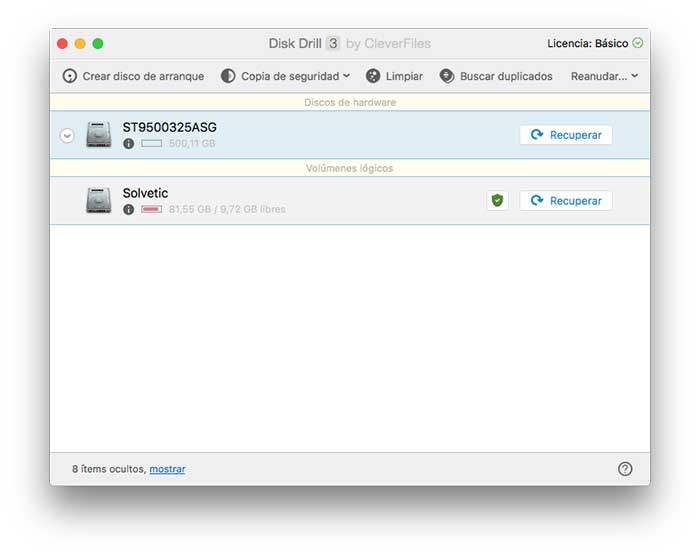The width and height of the screenshot is (700, 557).
Task: Click the Crear disco de arranque icon
Action: pyautogui.click(x=70, y=76)
